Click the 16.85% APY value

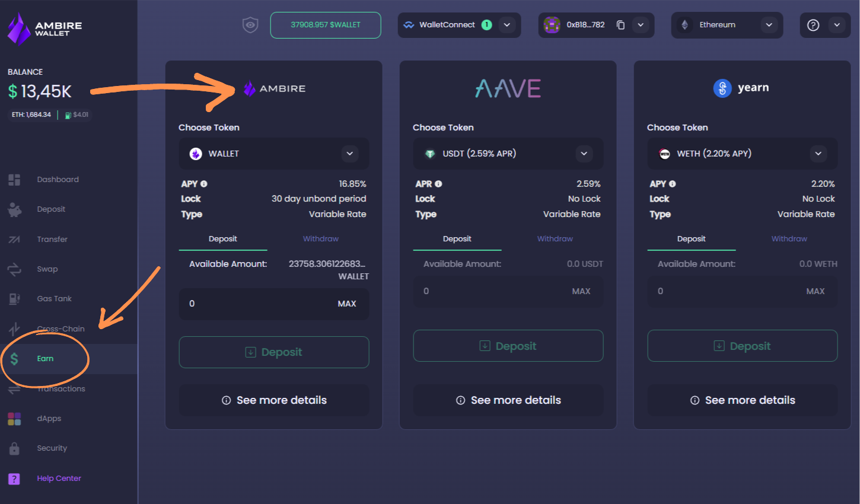352,184
